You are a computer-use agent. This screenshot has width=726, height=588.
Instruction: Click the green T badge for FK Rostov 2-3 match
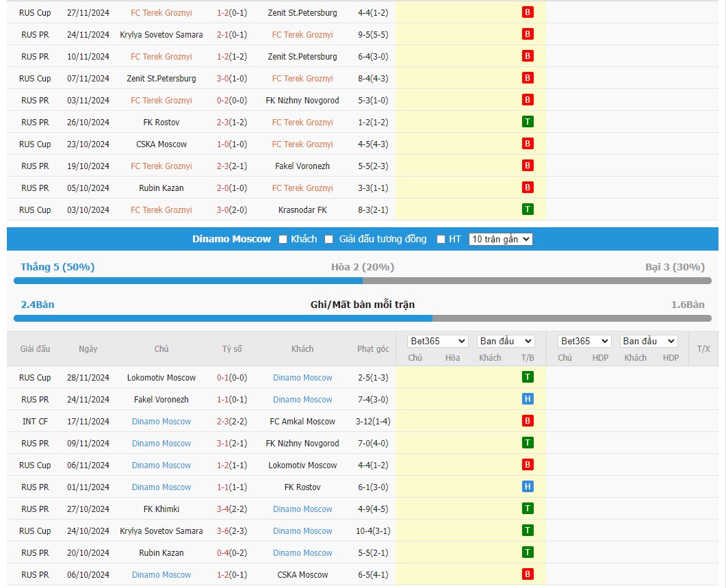pyautogui.click(x=528, y=122)
